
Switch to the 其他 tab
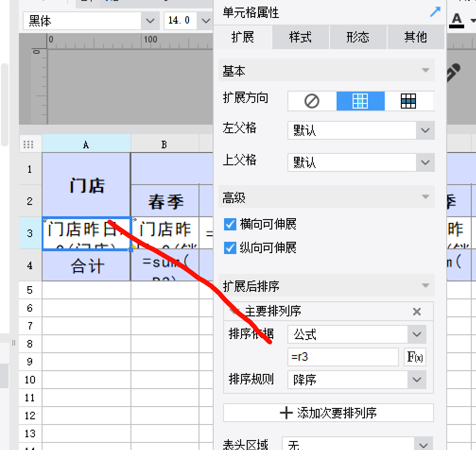[415, 37]
